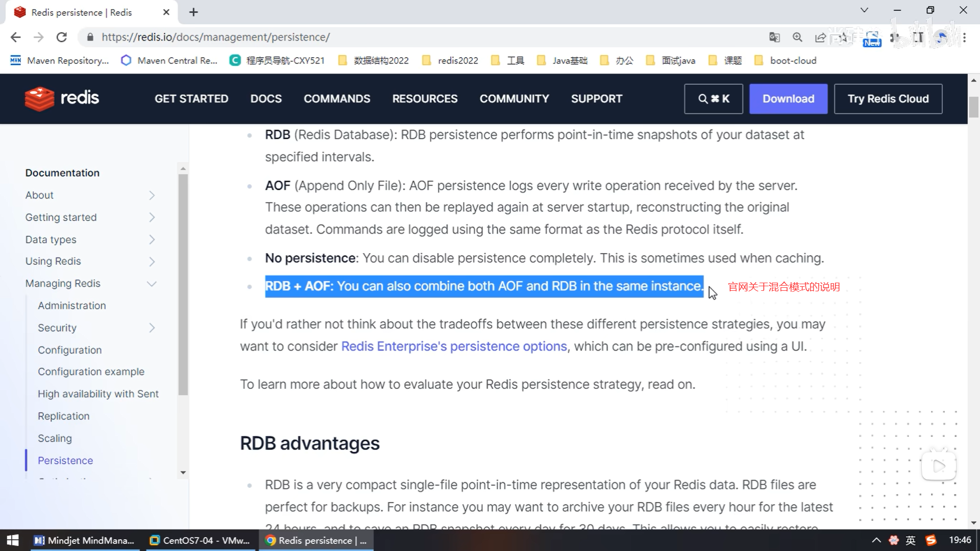This screenshot has height=551, width=980.
Task: Reload the page with refresh icon
Action: (62, 37)
